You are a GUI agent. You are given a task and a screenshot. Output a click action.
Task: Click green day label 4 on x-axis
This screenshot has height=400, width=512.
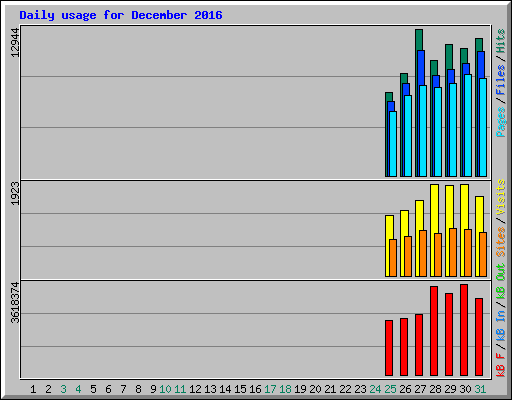[x=78, y=389]
